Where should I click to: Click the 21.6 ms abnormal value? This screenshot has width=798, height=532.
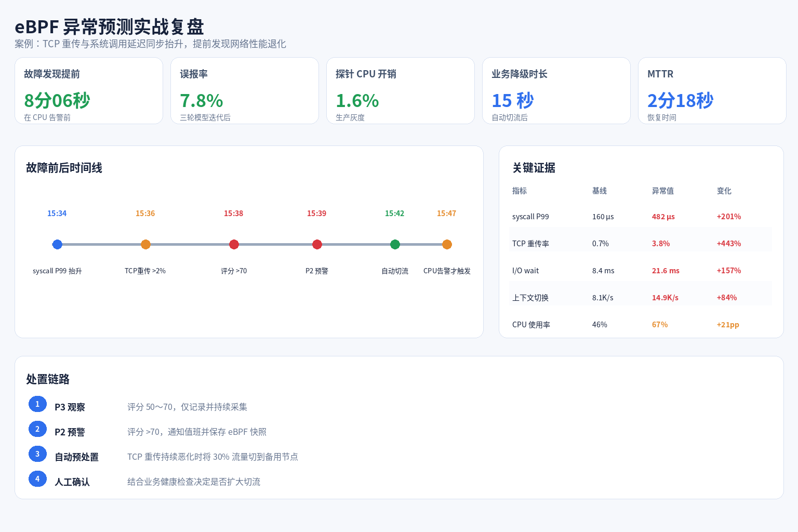point(666,271)
